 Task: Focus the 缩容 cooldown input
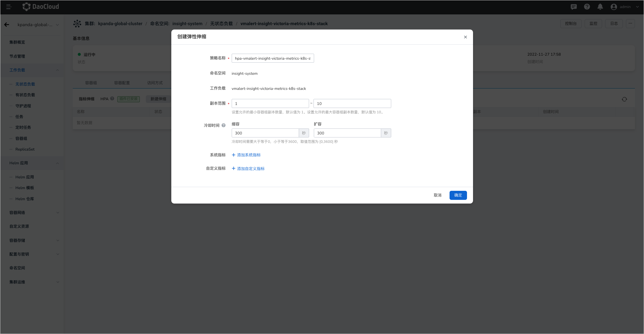265,133
